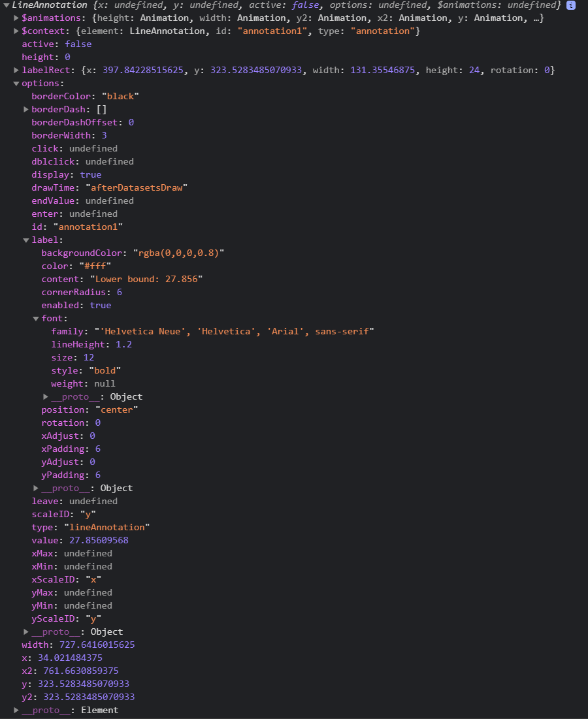The width and height of the screenshot is (588, 719).
Task: Click the content "Lower bound: 27.856" string
Action: [x=146, y=280]
